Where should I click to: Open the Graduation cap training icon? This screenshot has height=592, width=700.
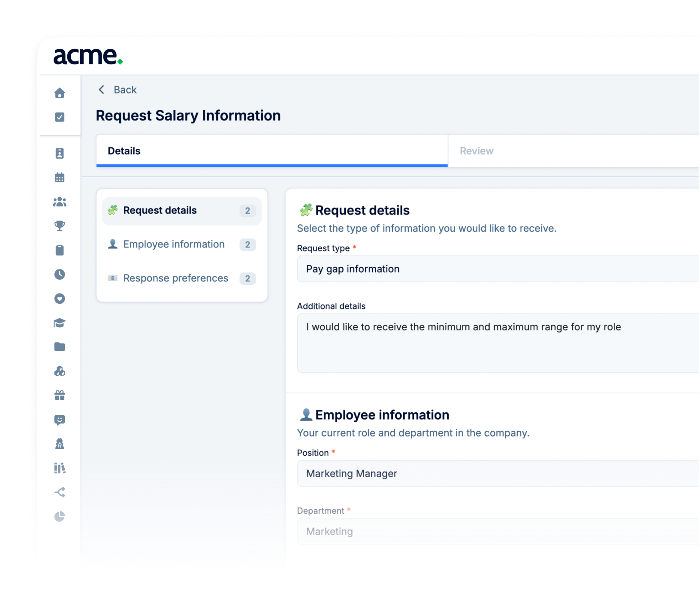[60, 323]
